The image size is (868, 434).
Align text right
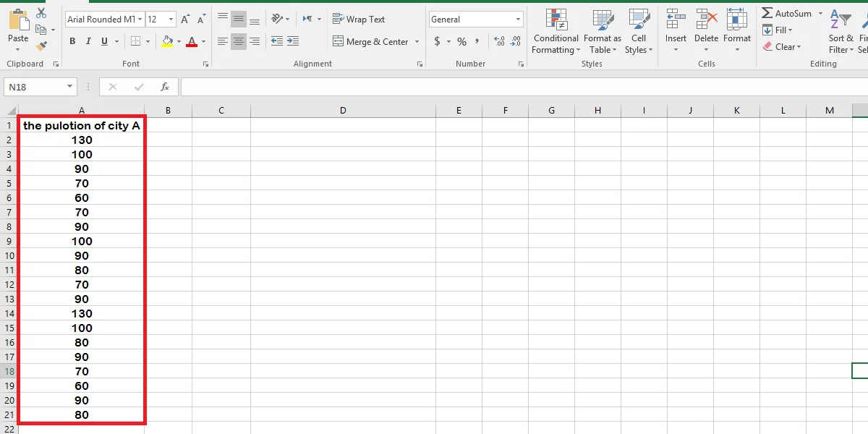pyautogui.click(x=254, y=42)
